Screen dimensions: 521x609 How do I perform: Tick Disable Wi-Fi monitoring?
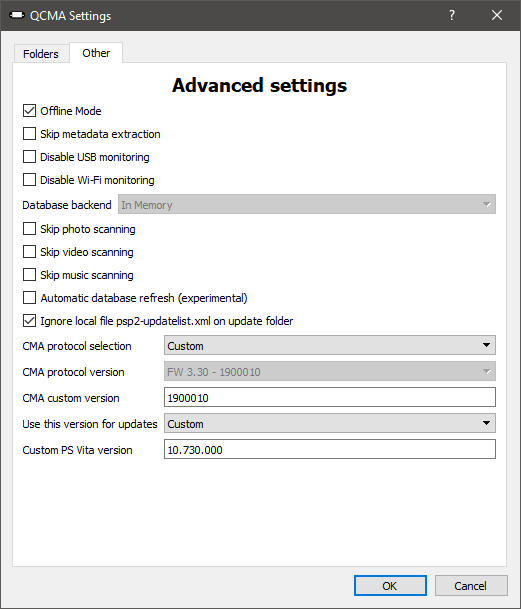[30, 180]
